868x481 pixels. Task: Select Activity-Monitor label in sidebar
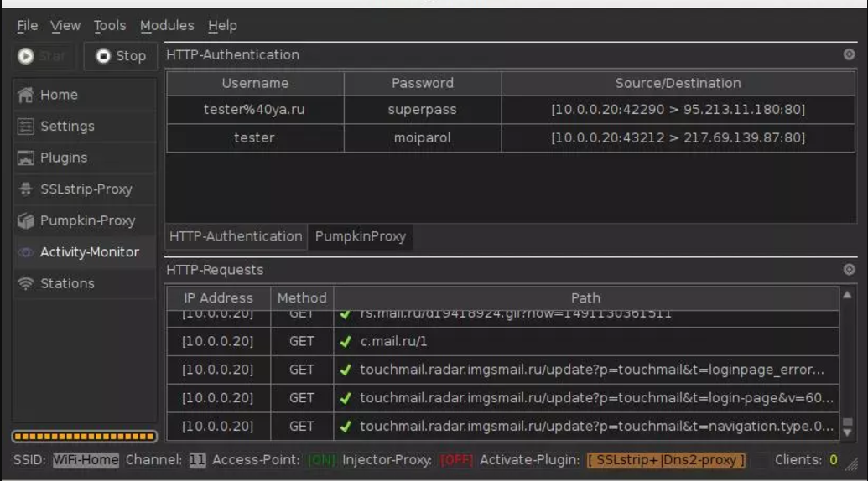(x=90, y=252)
